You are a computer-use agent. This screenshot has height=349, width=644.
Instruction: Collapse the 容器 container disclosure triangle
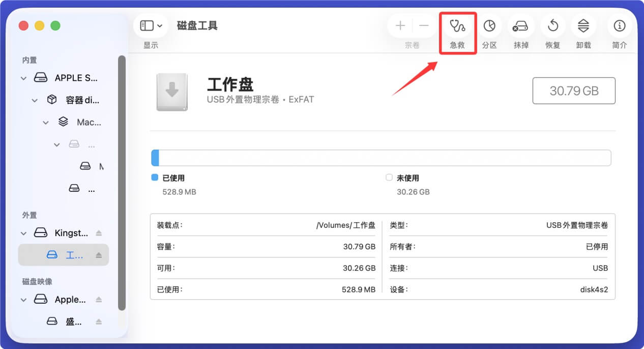coord(35,100)
